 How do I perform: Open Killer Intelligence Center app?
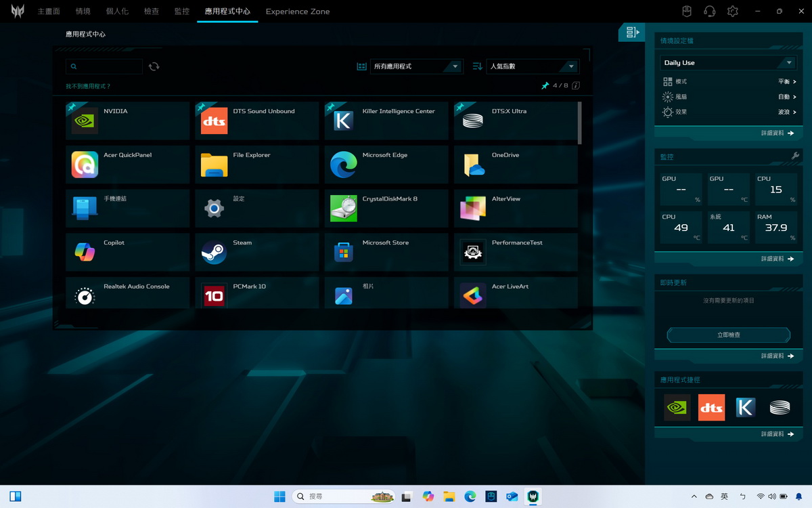386,121
